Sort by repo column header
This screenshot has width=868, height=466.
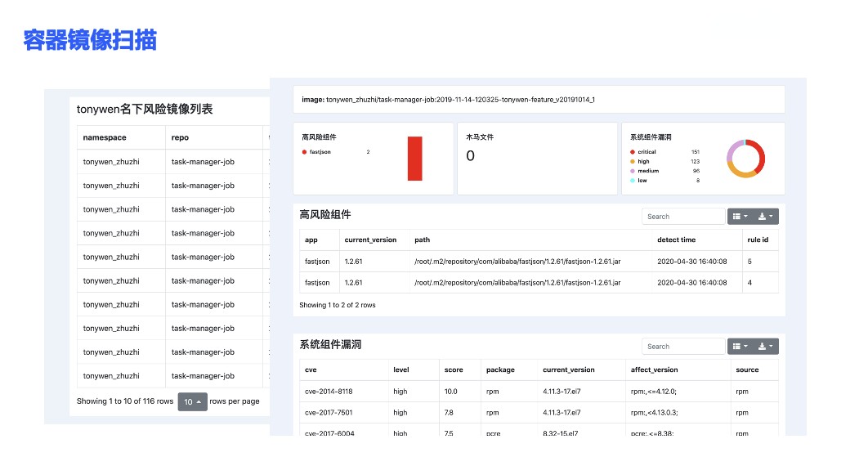181,138
